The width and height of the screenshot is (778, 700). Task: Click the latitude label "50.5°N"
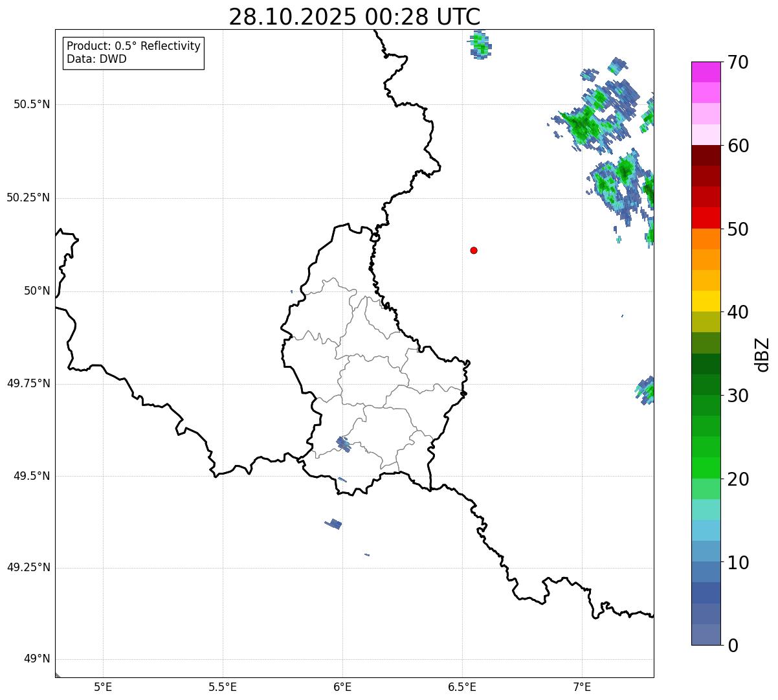tap(32, 104)
